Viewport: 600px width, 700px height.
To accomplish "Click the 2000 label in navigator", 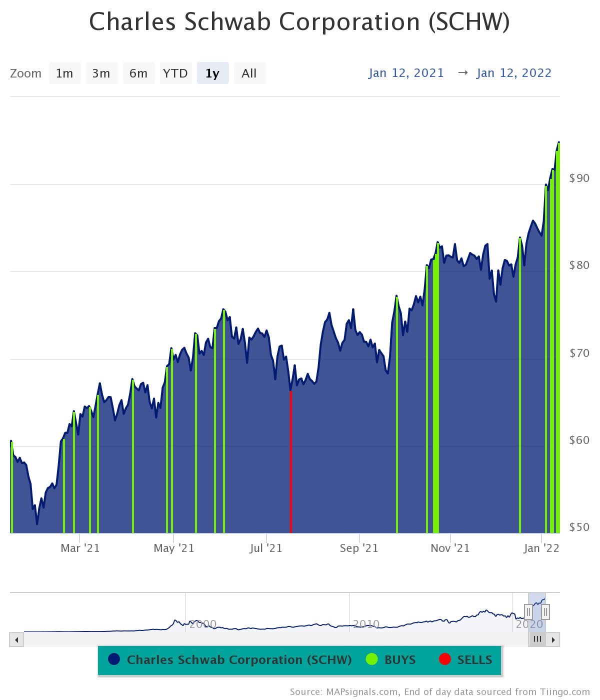I will click(x=203, y=624).
